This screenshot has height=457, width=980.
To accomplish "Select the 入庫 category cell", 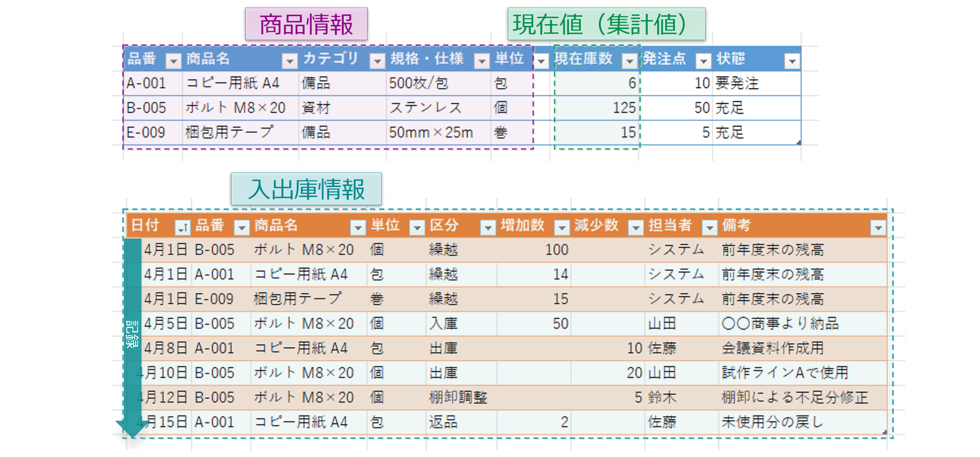I will click(x=461, y=323).
